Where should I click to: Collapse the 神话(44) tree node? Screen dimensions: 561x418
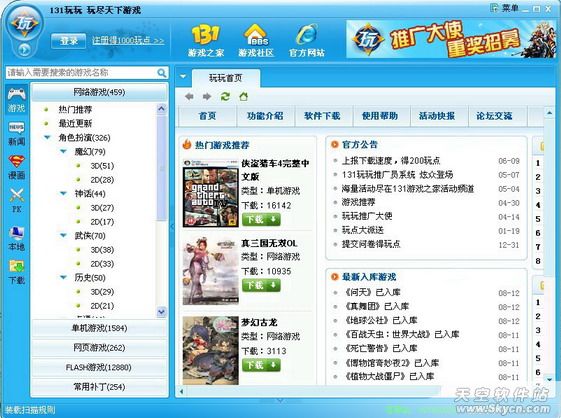tap(63, 194)
